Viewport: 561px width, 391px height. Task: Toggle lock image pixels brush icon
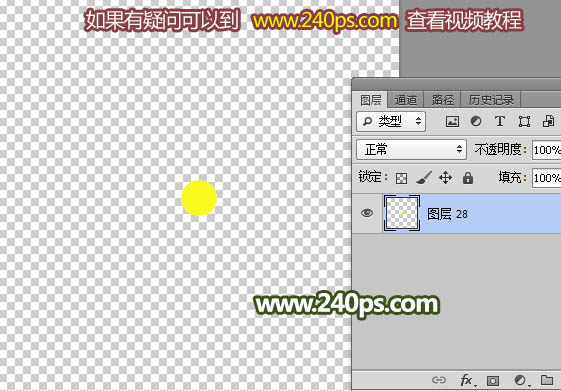tap(424, 177)
